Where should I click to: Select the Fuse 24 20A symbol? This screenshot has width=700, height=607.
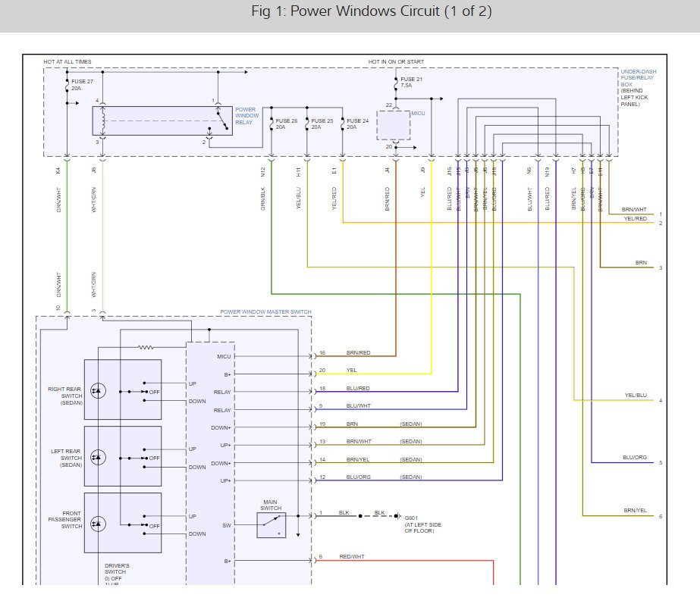pyautogui.click(x=342, y=124)
